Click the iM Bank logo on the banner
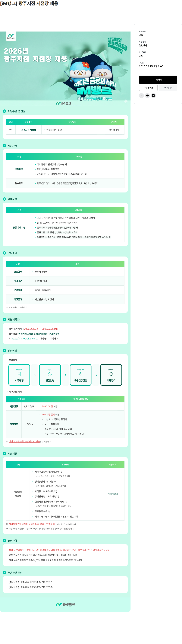Image resolution: width=182 pixels, height=644 pixels. 11,36
